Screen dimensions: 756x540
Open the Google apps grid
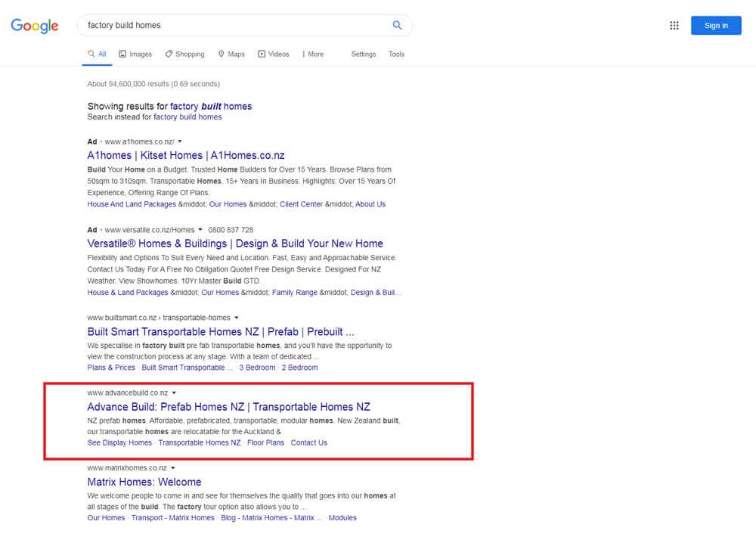pyautogui.click(x=674, y=26)
